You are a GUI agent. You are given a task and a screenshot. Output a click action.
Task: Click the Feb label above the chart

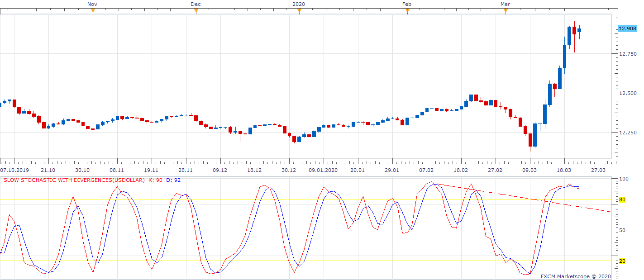[x=407, y=4]
